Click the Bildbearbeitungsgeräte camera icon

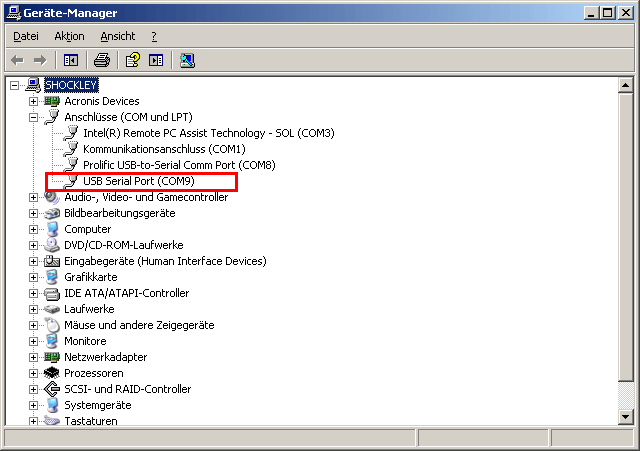(x=52, y=213)
